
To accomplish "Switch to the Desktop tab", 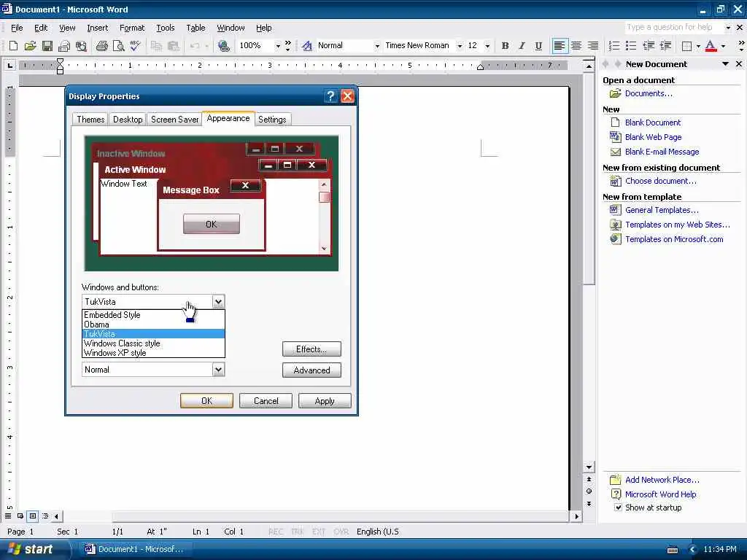I will (x=127, y=120).
